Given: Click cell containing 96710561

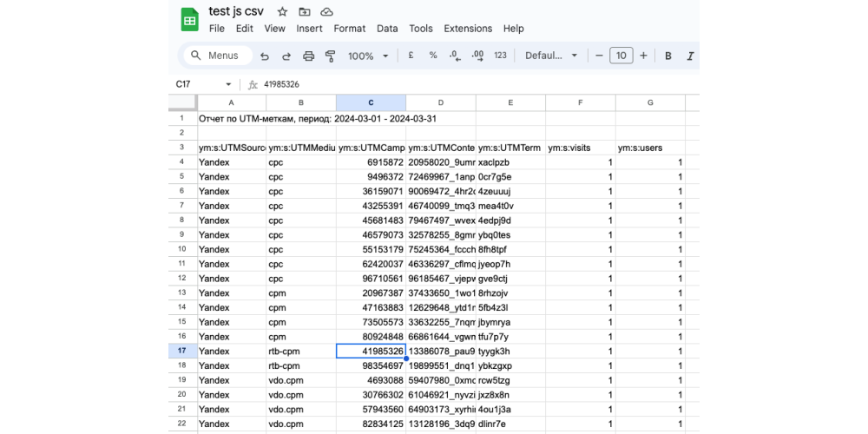Looking at the screenshot, I should click(x=371, y=278).
